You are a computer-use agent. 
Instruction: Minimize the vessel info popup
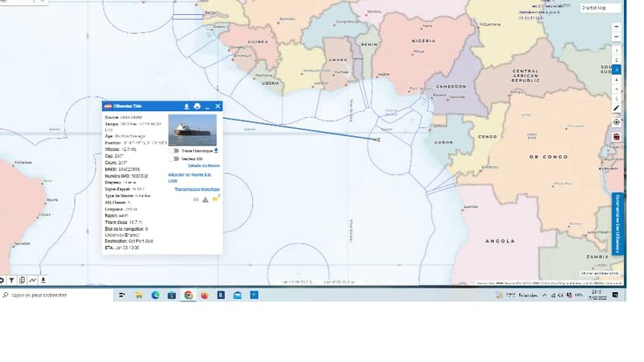pyautogui.click(x=208, y=106)
